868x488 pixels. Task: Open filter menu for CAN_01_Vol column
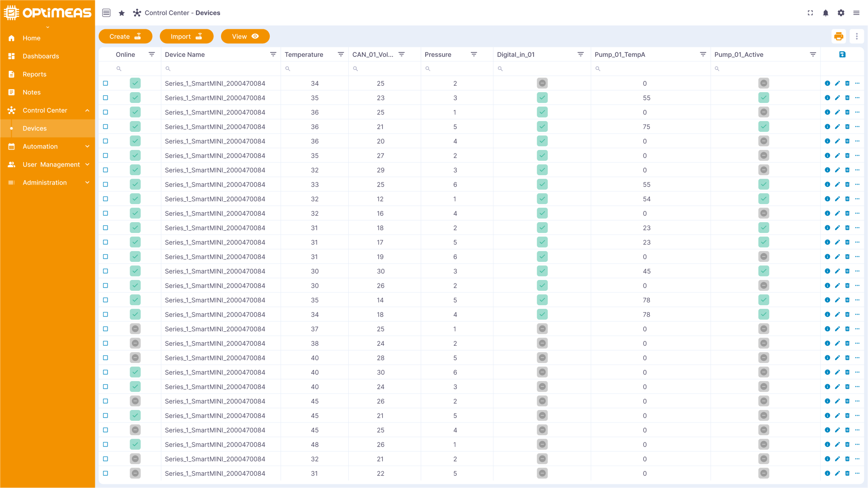[x=402, y=55]
